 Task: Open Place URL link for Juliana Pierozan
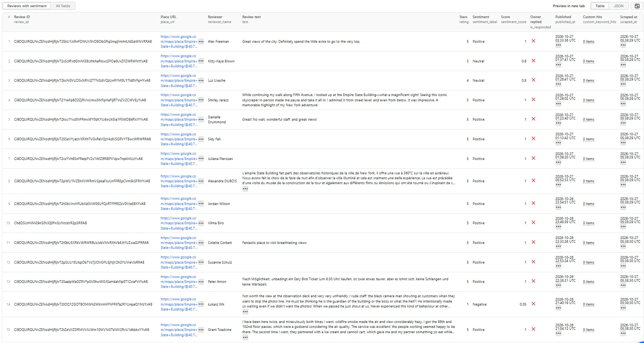coord(179,159)
